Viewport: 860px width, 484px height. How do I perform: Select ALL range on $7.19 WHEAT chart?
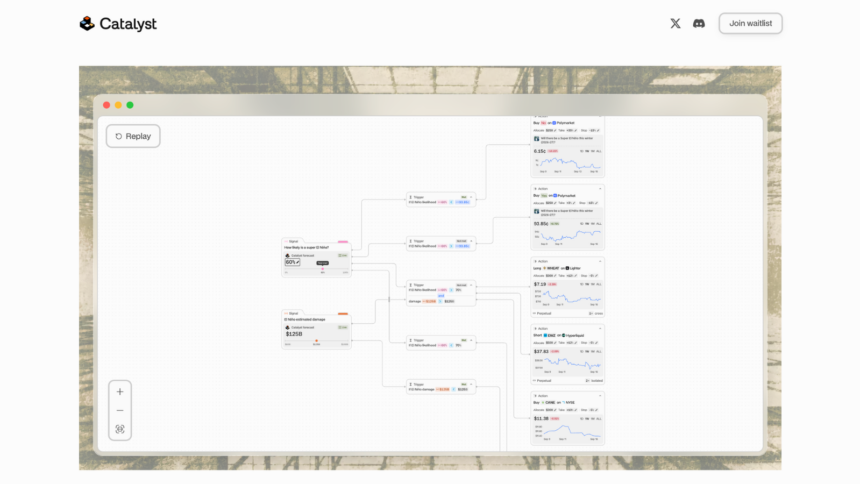pyautogui.click(x=599, y=284)
